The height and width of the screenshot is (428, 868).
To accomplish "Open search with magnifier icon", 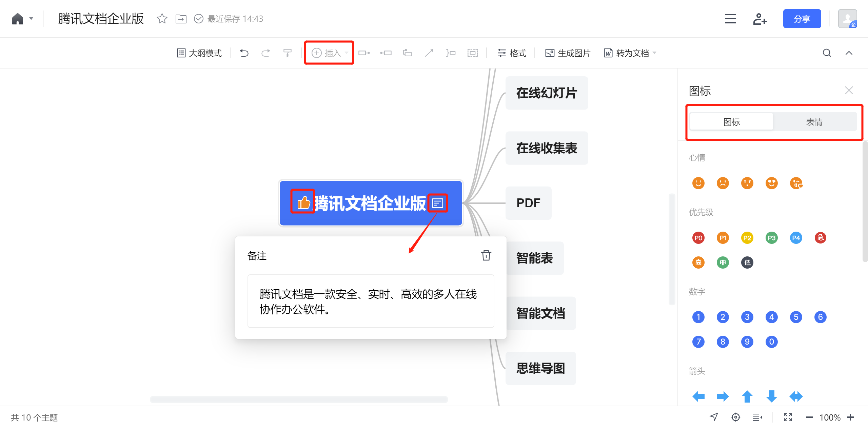I will [x=827, y=53].
